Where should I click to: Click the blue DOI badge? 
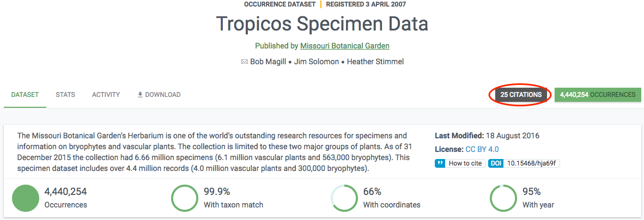[x=496, y=163]
